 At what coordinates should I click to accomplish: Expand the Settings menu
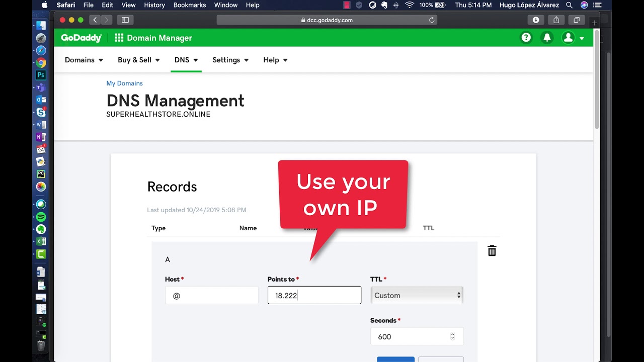pos(231,60)
